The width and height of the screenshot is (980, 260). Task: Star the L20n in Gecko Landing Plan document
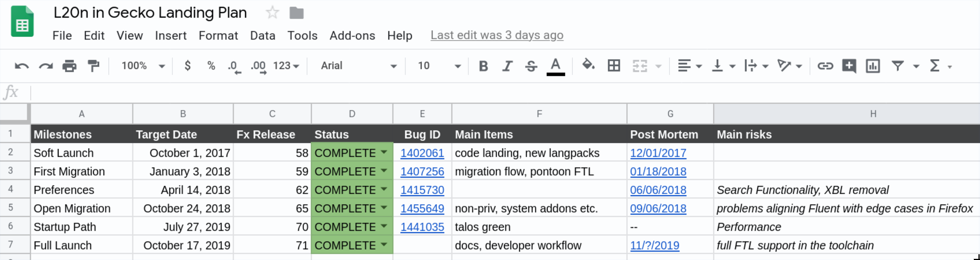click(272, 13)
